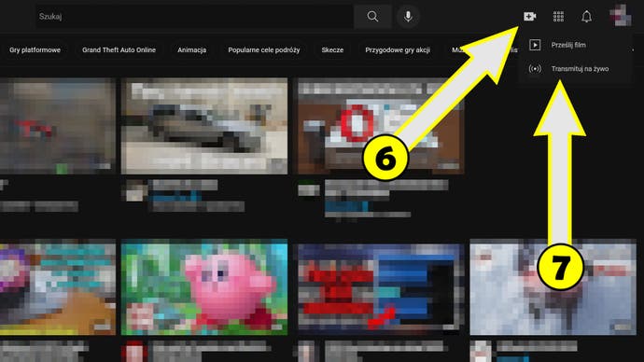Open the account avatar menu

(x=620, y=16)
